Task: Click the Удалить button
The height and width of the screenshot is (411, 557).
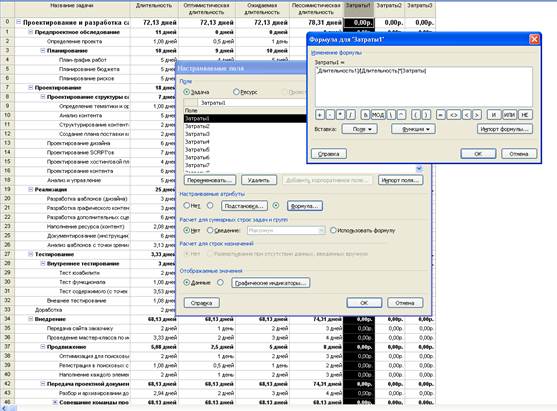Action: pyautogui.click(x=259, y=180)
